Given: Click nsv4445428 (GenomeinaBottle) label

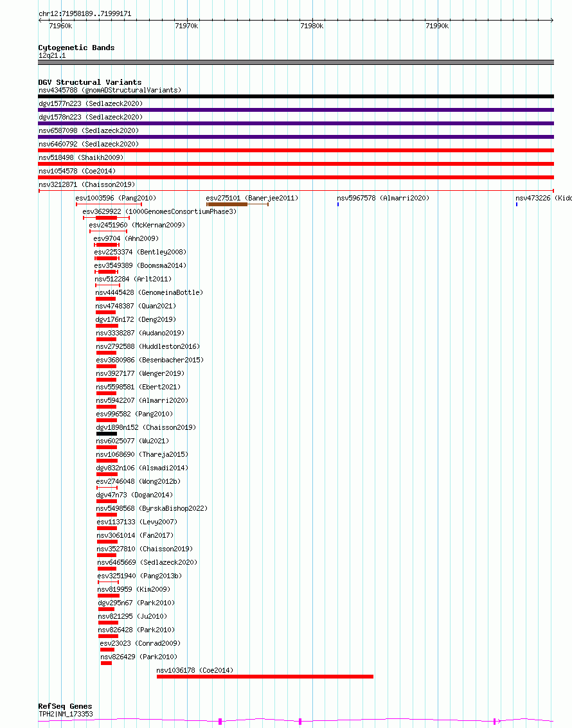Looking at the screenshot, I should click(149, 292).
